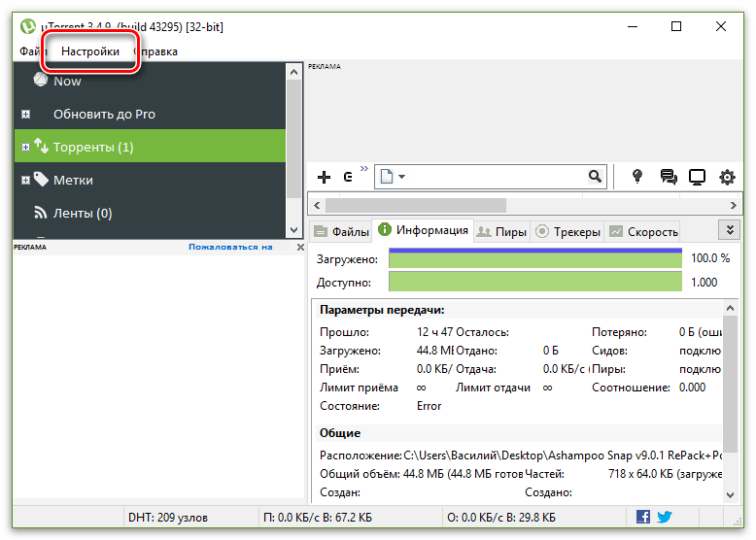Image resolution: width=756 pixels, height=540 pixels.
Task: Expand the Метки node
Action: click(x=26, y=180)
